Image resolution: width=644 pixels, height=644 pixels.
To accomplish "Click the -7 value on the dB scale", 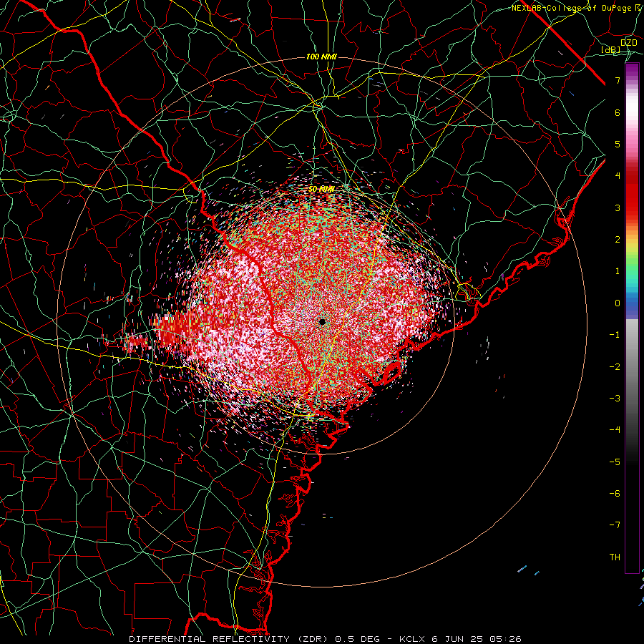I will tap(615, 525).
